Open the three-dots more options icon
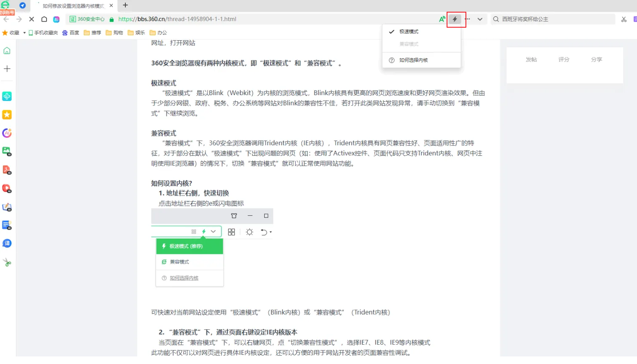Screen dimensions: 637x364 coord(468,19)
